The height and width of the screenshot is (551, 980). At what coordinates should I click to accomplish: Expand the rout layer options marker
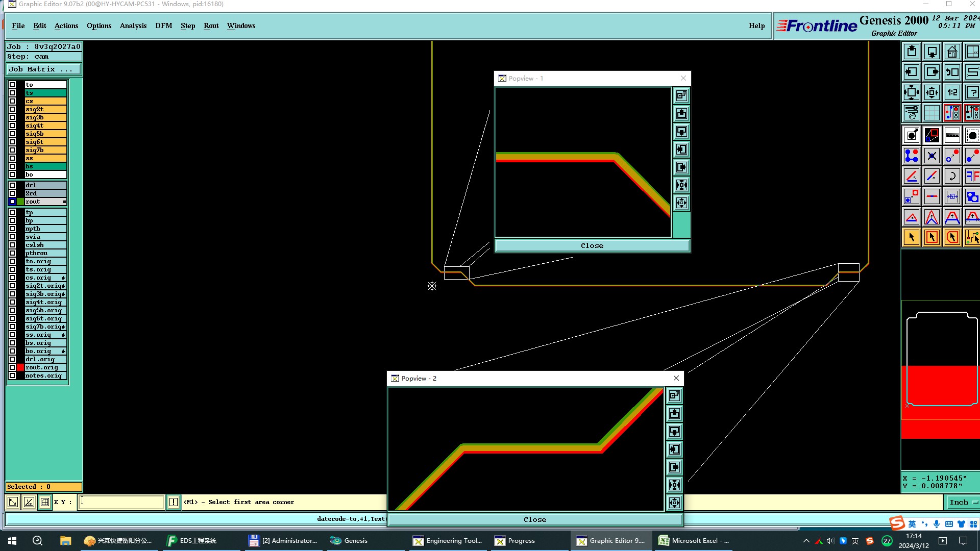click(64, 202)
